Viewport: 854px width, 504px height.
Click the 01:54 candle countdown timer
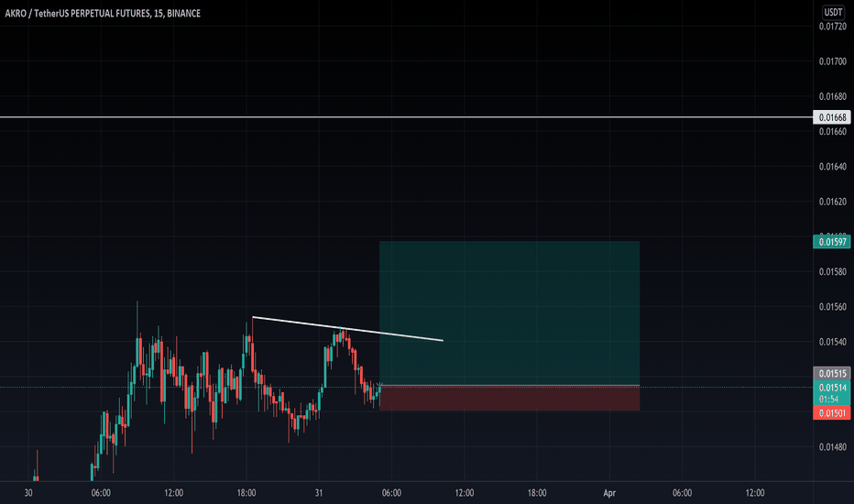coord(828,399)
